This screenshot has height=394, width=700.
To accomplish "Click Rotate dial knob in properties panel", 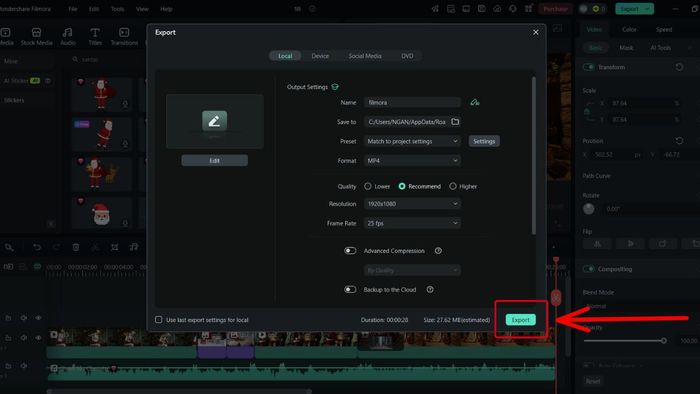I will pyautogui.click(x=588, y=209).
